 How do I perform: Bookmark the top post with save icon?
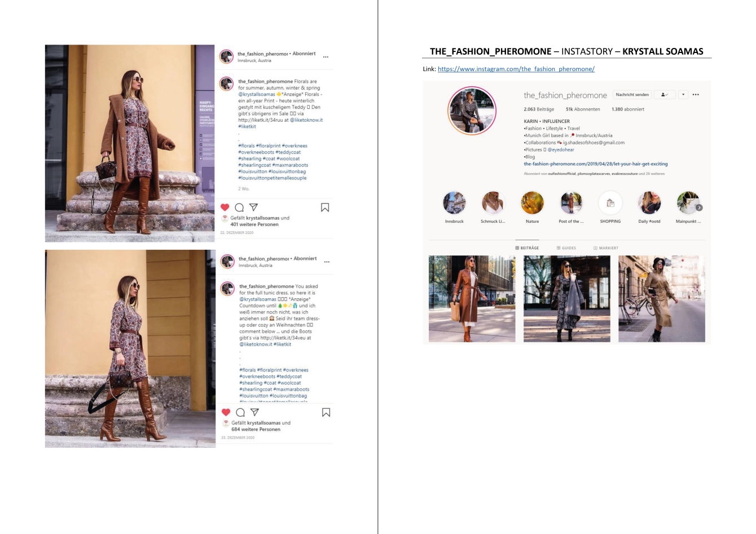coord(325,208)
